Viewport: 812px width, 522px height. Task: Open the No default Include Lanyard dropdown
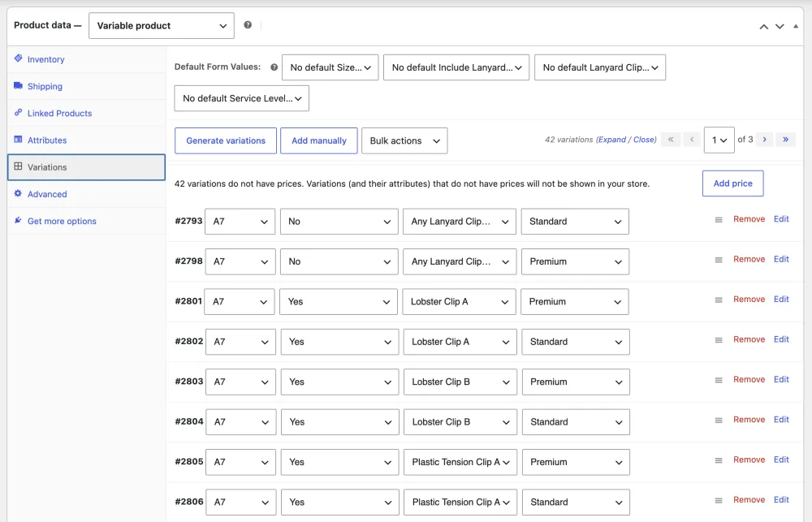tap(456, 67)
